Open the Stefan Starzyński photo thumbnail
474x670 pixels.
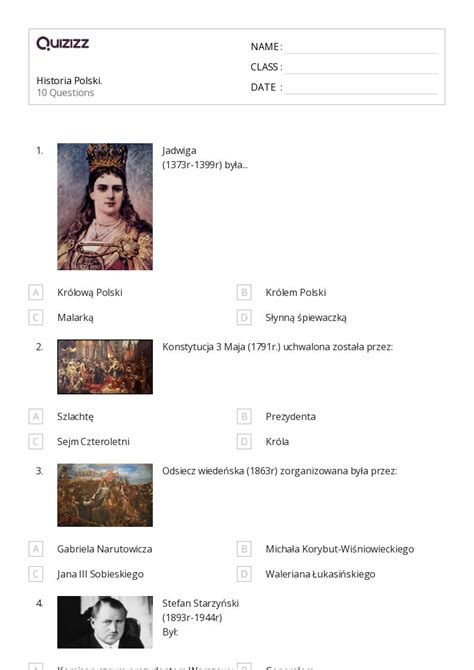coord(105,622)
